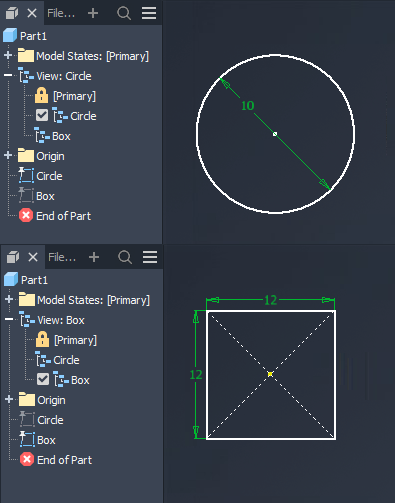Expand Model States in the bottom browser
Image resolution: width=395 pixels, height=503 pixels.
pyautogui.click(x=9, y=300)
